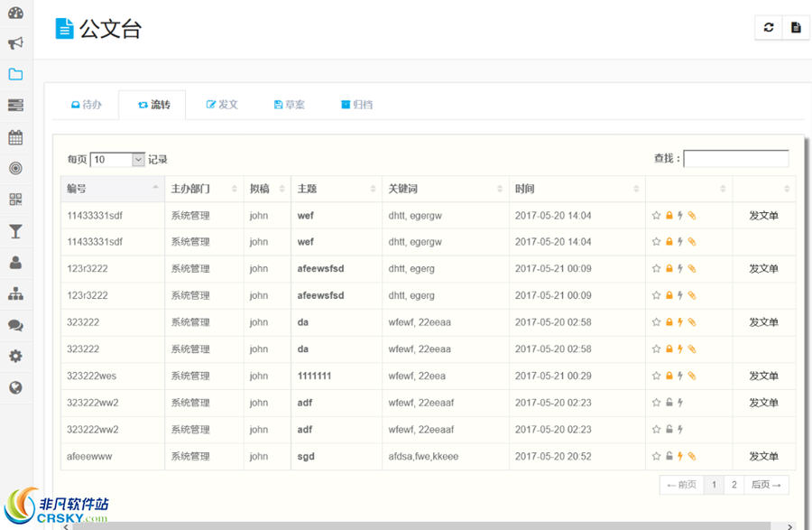Screen dimensions: 812x530
Task: Open the messages chat icon in sidebar
Action: coord(14,325)
